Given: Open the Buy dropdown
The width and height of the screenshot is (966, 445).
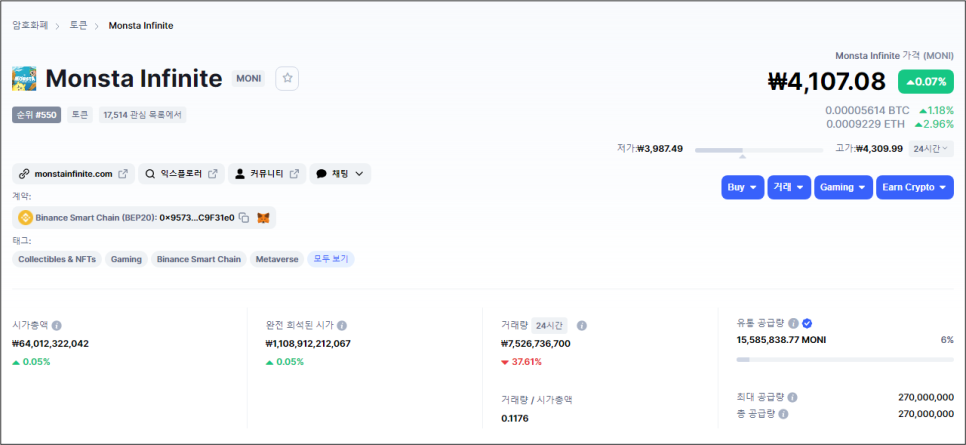Looking at the screenshot, I should pyautogui.click(x=743, y=187).
